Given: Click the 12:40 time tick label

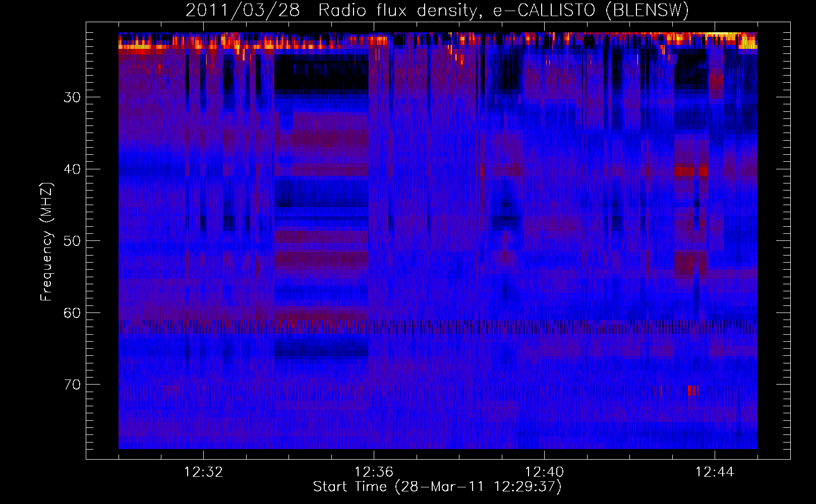Looking at the screenshot, I should [544, 472].
